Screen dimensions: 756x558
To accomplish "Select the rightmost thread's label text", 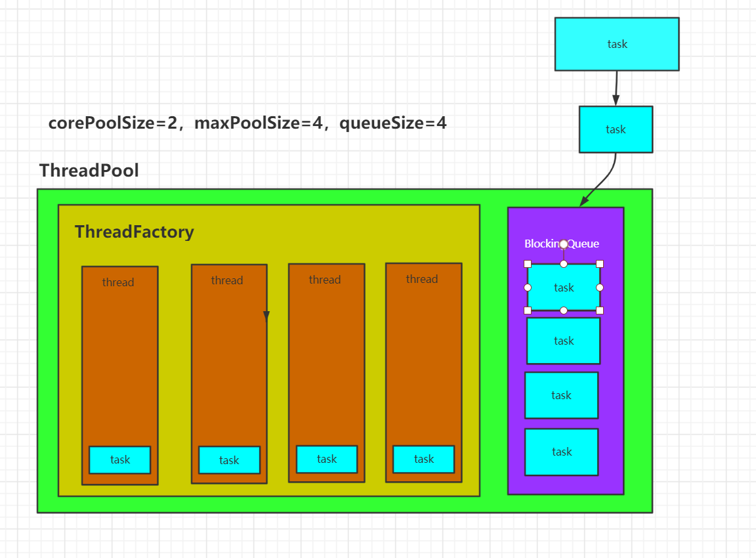I will (x=422, y=279).
